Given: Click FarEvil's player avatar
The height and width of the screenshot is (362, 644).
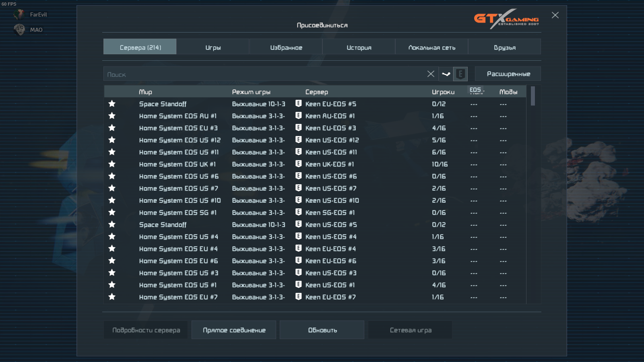Looking at the screenshot, I should tap(19, 14).
